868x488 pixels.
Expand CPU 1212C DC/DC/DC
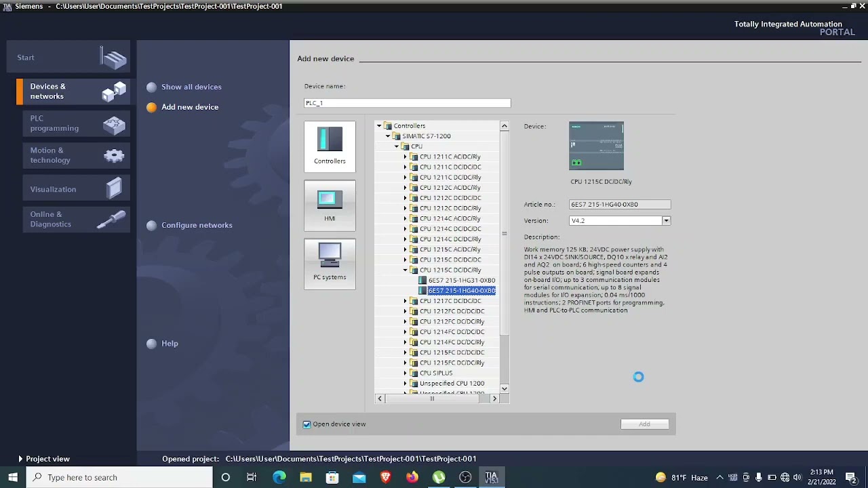pyautogui.click(x=406, y=198)
